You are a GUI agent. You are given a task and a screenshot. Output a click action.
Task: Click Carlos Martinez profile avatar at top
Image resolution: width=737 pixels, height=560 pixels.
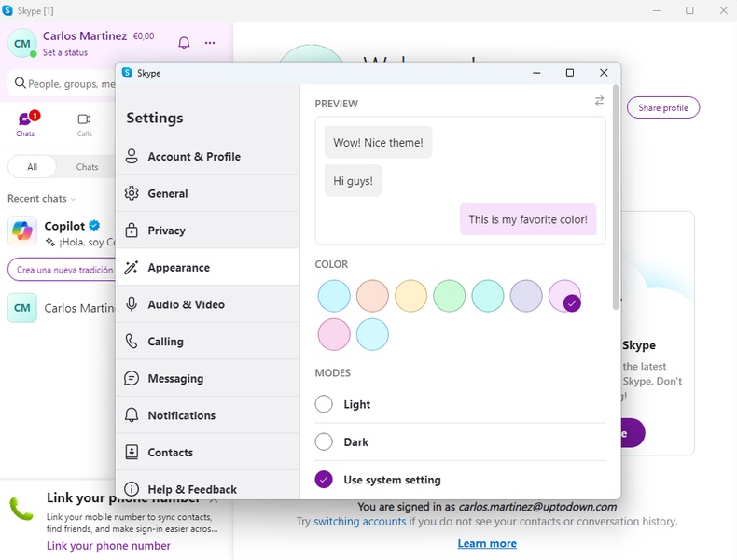coord(22,43)
